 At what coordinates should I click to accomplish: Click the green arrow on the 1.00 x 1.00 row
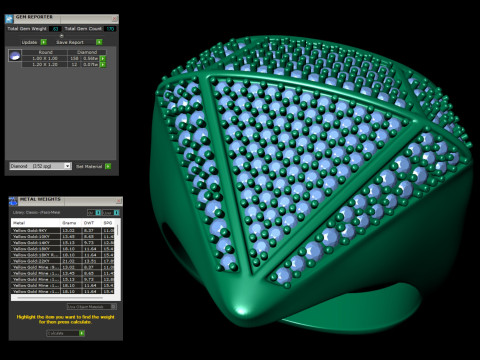pyautogui.click(x=103, y=58)
